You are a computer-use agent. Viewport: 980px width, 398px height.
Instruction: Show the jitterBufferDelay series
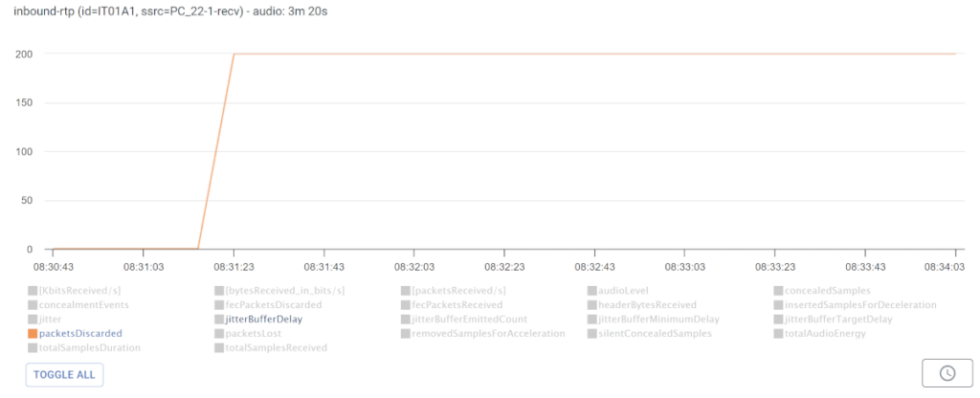(x=265, y=319)
